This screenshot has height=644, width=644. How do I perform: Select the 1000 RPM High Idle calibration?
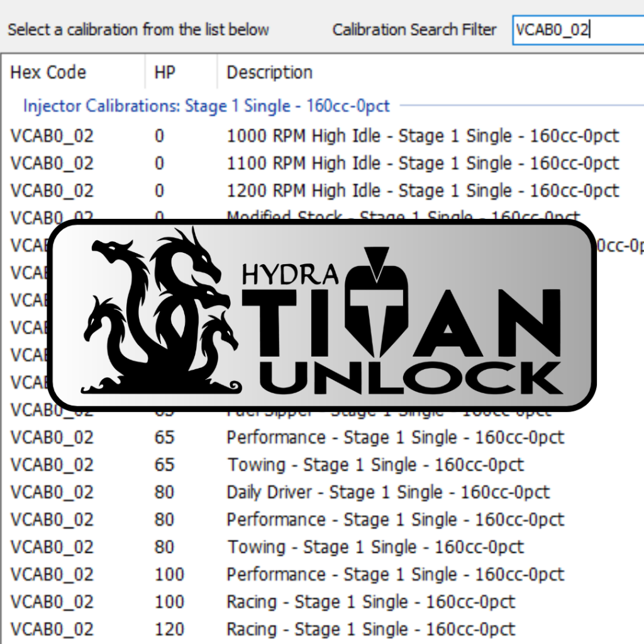click(422, 136)
